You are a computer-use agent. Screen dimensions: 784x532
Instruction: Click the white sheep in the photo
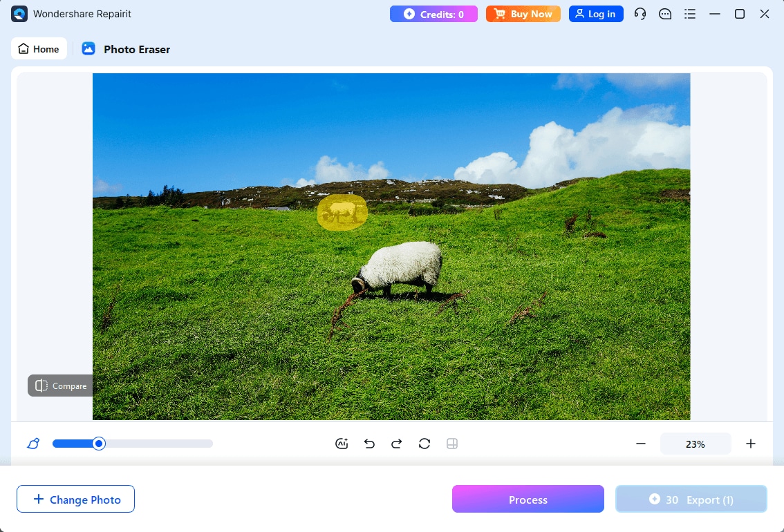pyautogui.click(x=398, y=269)
